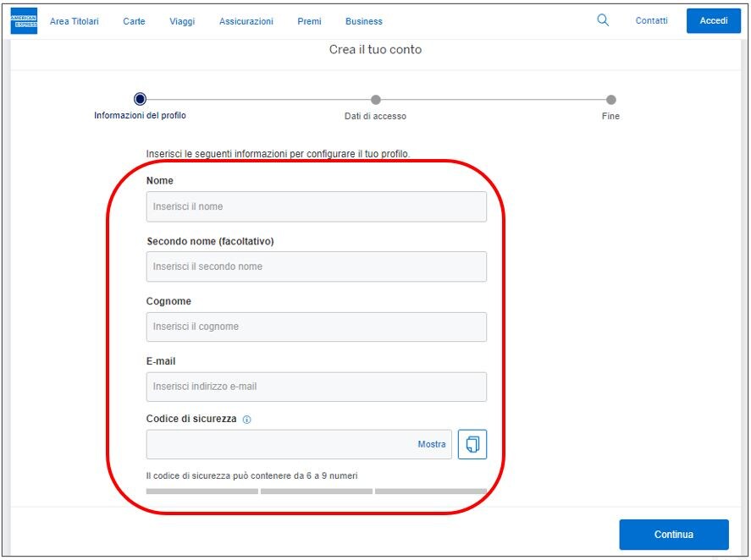Click the Dati di accesso step marker
Viewport: 751px width, 560px height.
pyautogui.click(x=376, y=100)
